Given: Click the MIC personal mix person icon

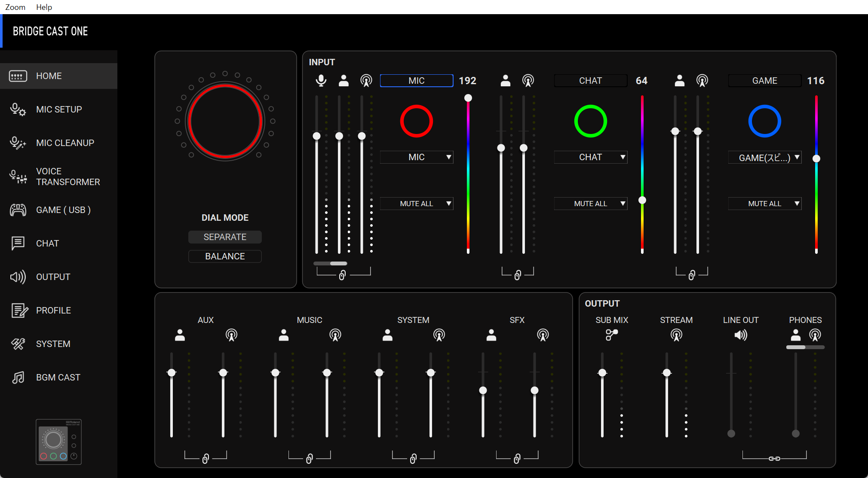Looking at the screenshot, I should (x=344, y=80).
